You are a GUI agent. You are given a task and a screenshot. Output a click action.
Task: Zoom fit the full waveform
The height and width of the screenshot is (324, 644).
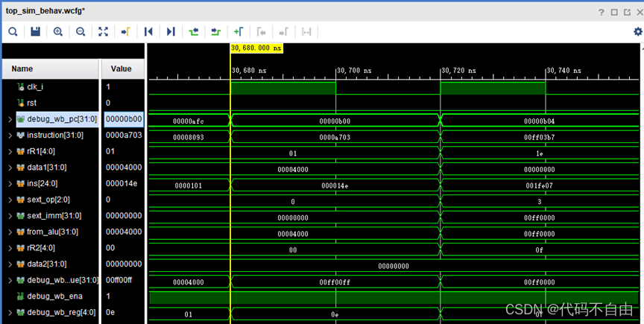pos(103,31)
